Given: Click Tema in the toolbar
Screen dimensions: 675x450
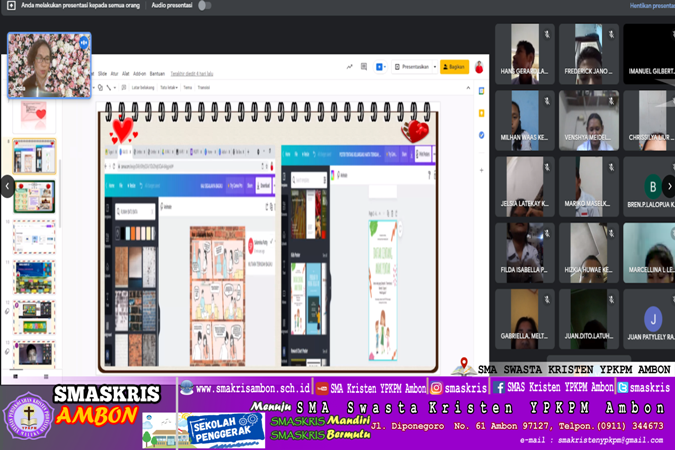Looking at the screenshot, I should [188, 87].
